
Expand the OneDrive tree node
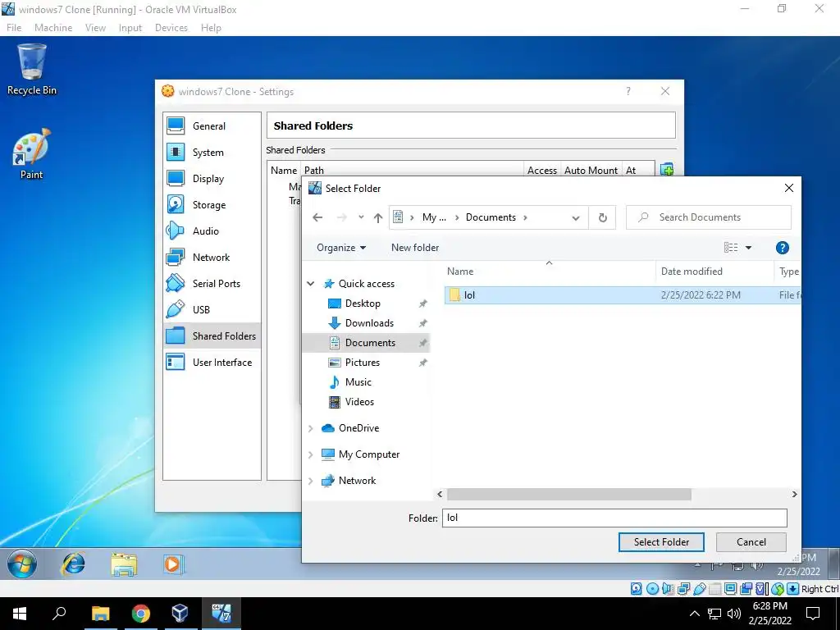click(311, 428)
